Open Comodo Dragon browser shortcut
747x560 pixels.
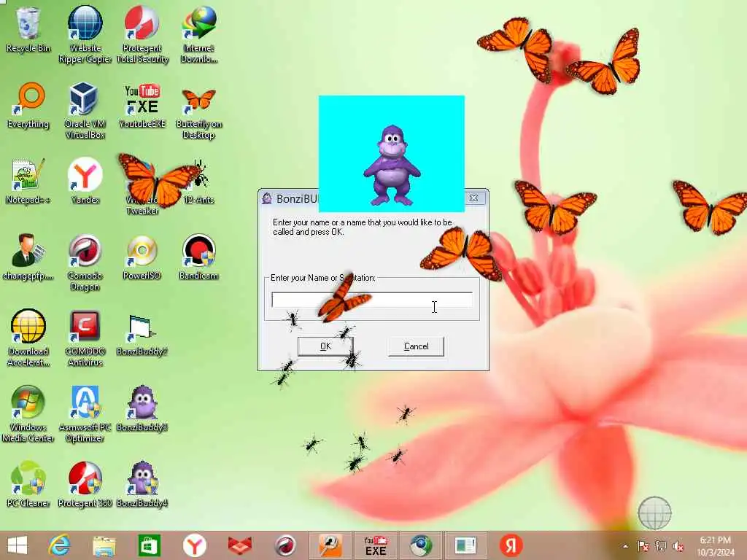tap(85, 262)
